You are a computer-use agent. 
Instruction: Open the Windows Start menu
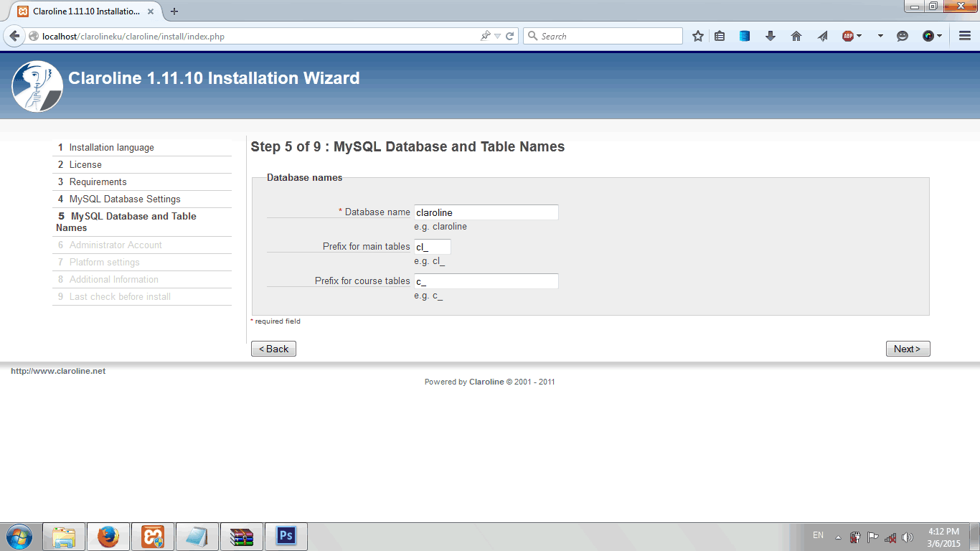19,536
